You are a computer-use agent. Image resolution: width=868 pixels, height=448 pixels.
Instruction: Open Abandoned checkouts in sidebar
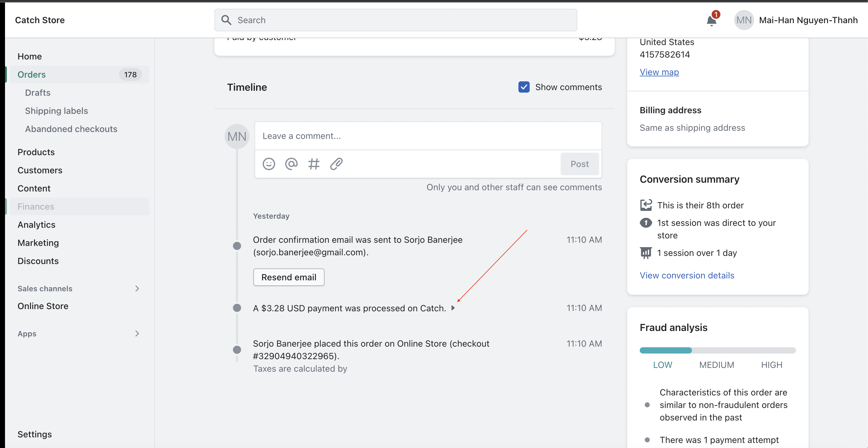tap(71, 129)
